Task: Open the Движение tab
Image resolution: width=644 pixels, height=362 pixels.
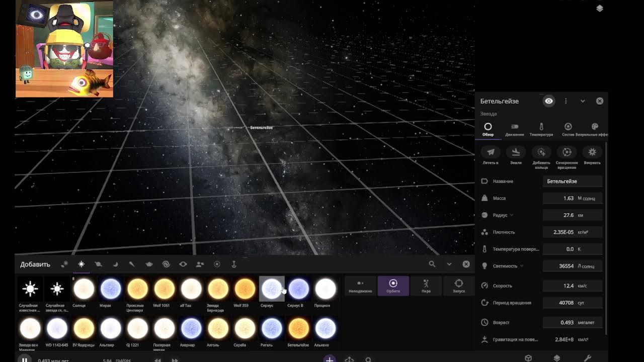Action: pyautogui.click(x=515, y=129)
